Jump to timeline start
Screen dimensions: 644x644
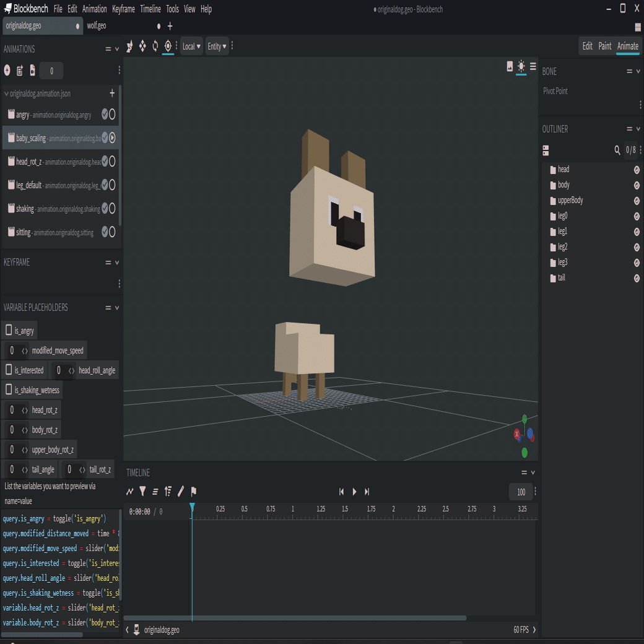[341, 492]
